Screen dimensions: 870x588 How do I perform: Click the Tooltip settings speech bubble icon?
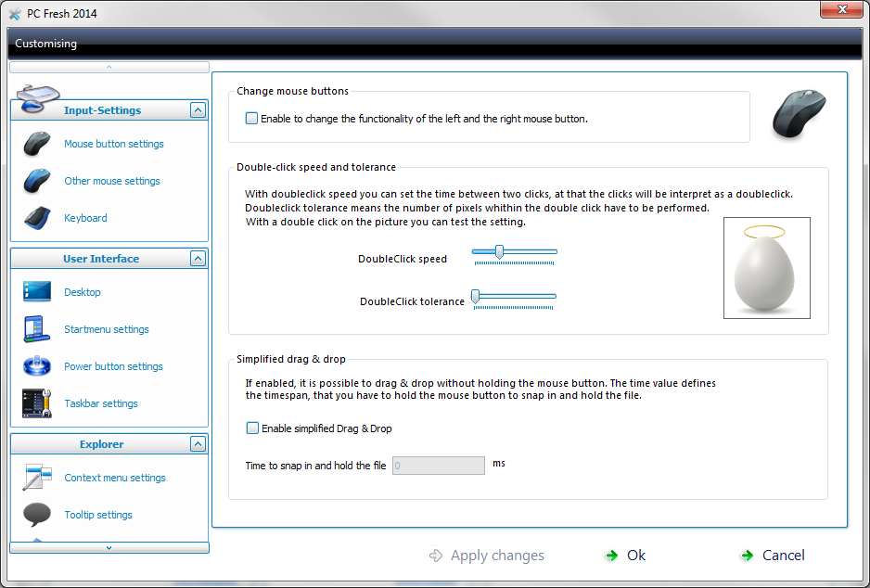click(37, 514)
